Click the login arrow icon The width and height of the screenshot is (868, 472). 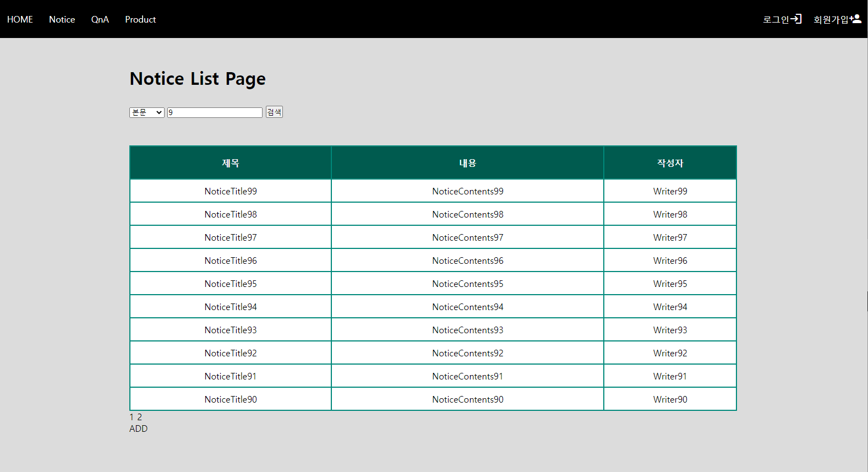coord(796,19)
